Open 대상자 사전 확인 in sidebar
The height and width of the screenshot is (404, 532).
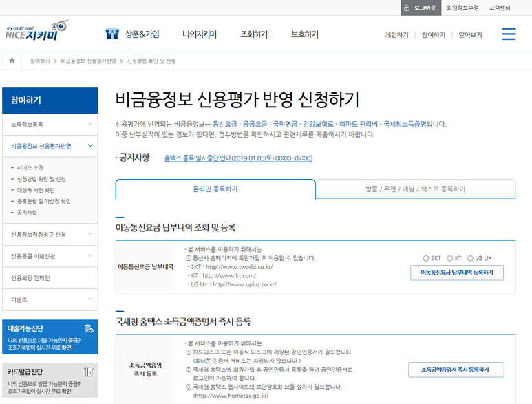36,190
